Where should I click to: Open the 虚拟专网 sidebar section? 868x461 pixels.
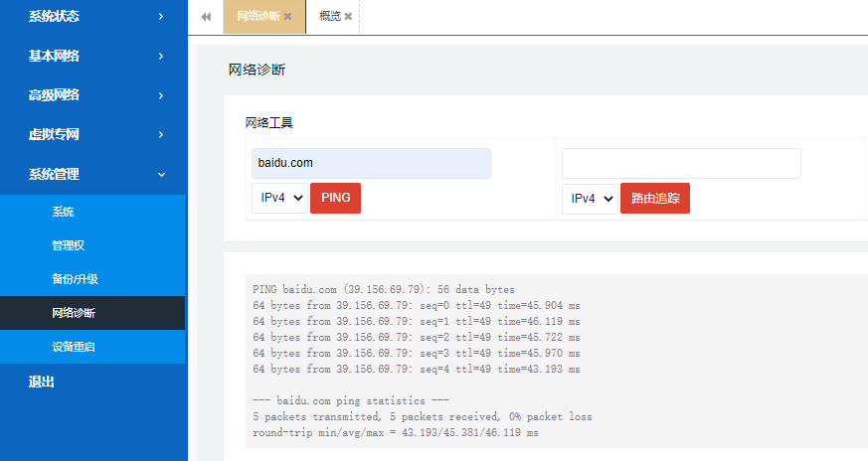[93, 134]
